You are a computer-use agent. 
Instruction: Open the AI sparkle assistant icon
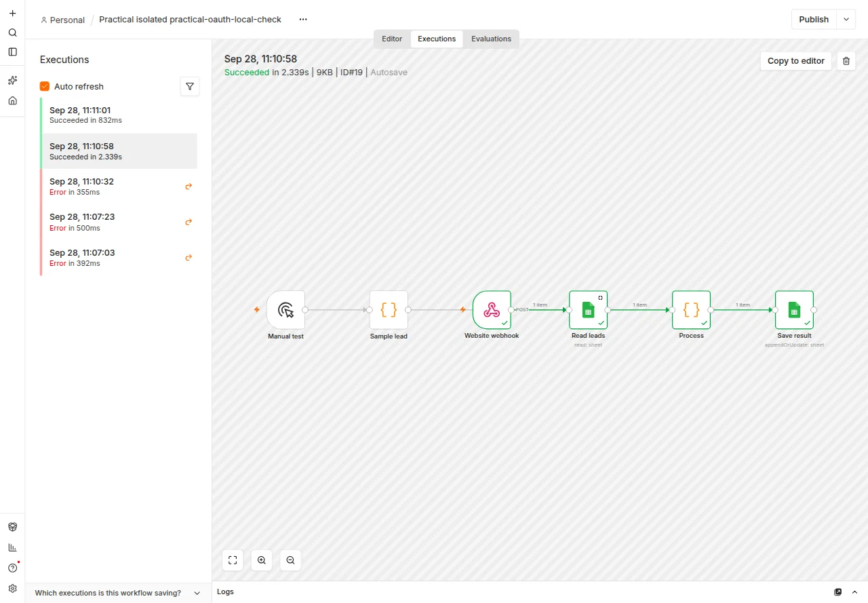pos(12,80)
